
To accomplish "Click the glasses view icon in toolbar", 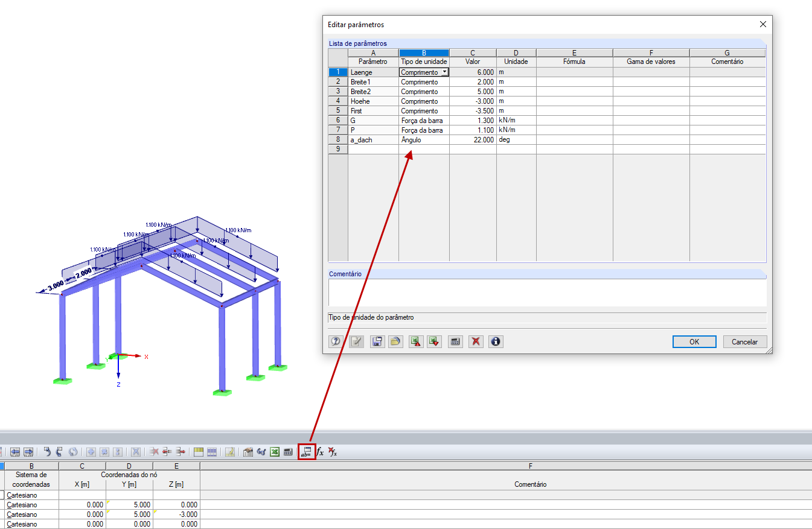I will click(261, 451).
